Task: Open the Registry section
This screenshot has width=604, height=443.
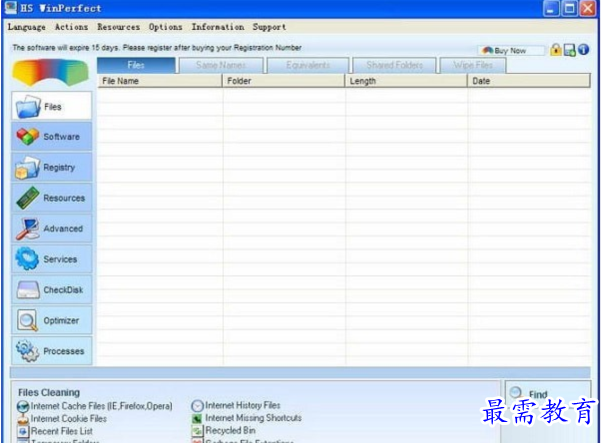Action: click(52, 167)
